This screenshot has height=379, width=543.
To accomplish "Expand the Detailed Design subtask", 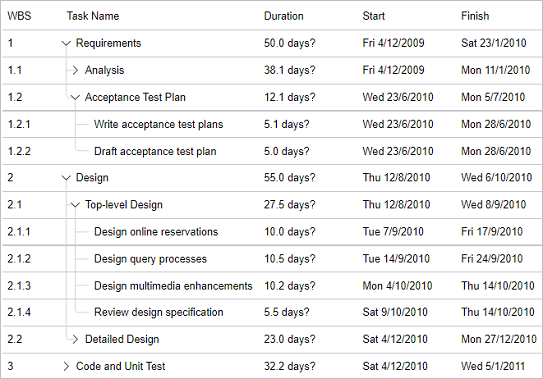I will coord(75,339).
